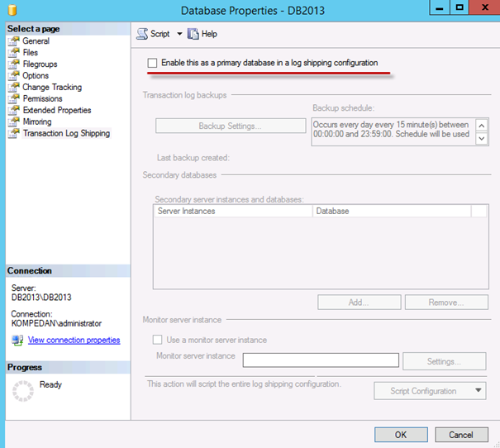This screenshot has width=500, height=448.
Task: Click the Cancel button
Action: coord(461,435)
